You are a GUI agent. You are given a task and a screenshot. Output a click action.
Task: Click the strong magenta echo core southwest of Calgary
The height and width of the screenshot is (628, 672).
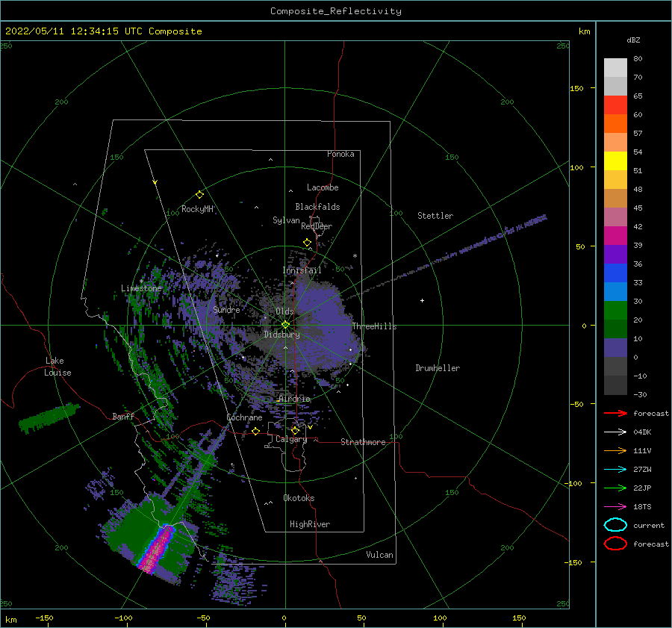(x=157, y=550)
